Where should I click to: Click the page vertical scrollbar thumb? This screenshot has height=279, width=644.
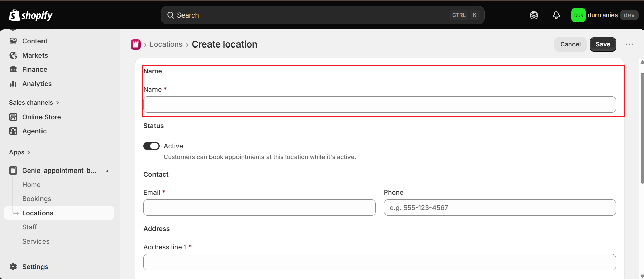[642, 128]
